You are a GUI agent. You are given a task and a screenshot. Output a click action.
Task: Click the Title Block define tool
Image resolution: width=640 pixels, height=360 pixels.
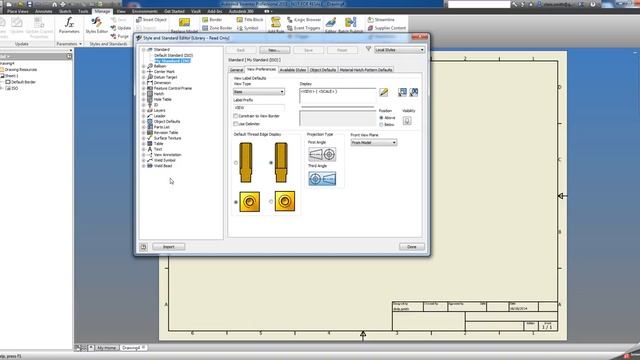point(250,20)
